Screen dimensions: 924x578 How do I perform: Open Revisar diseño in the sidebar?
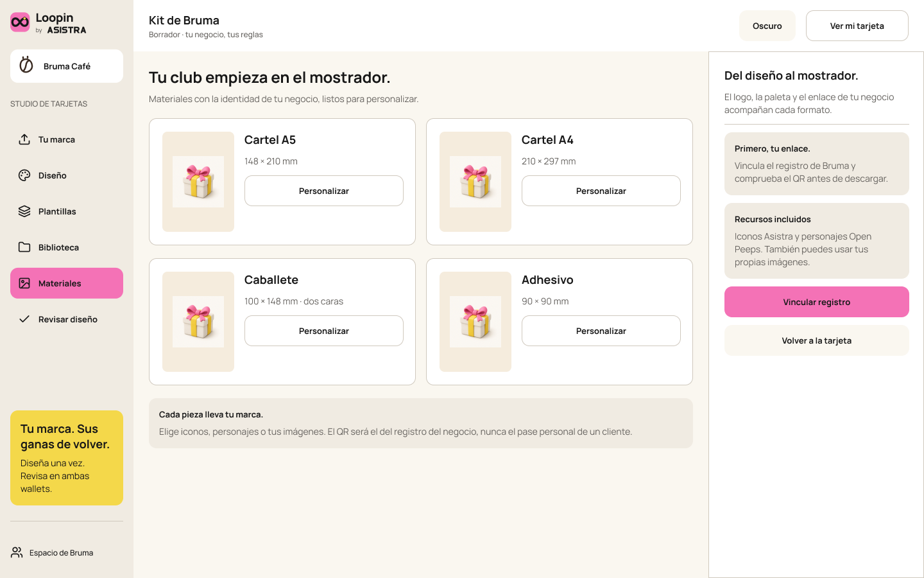[x=67, y=319]
